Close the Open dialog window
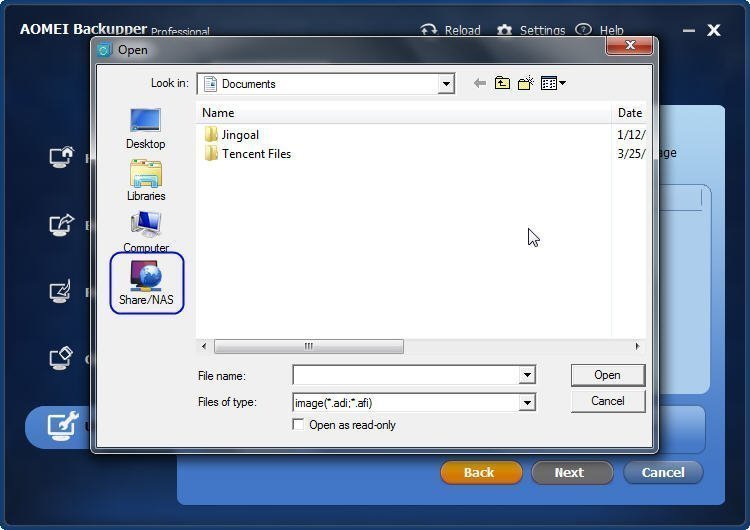The width and height of the screenshot is (750, 530). tap(629, 45)
